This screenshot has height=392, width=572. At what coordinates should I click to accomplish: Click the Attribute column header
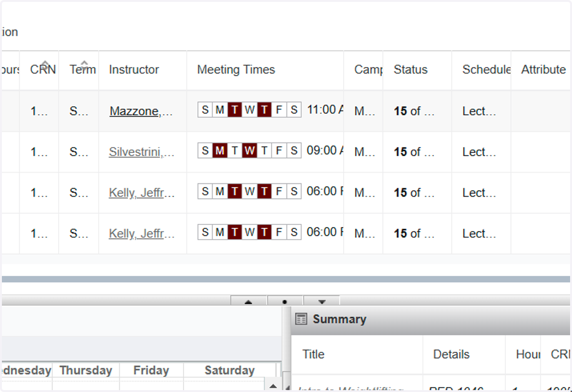[543, 70]
